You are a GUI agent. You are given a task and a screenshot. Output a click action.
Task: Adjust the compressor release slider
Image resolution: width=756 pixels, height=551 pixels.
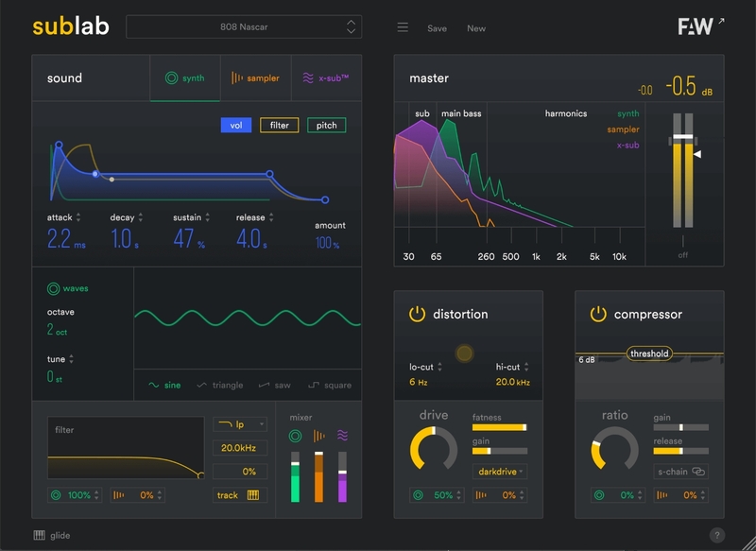click(x=680, y=451)
